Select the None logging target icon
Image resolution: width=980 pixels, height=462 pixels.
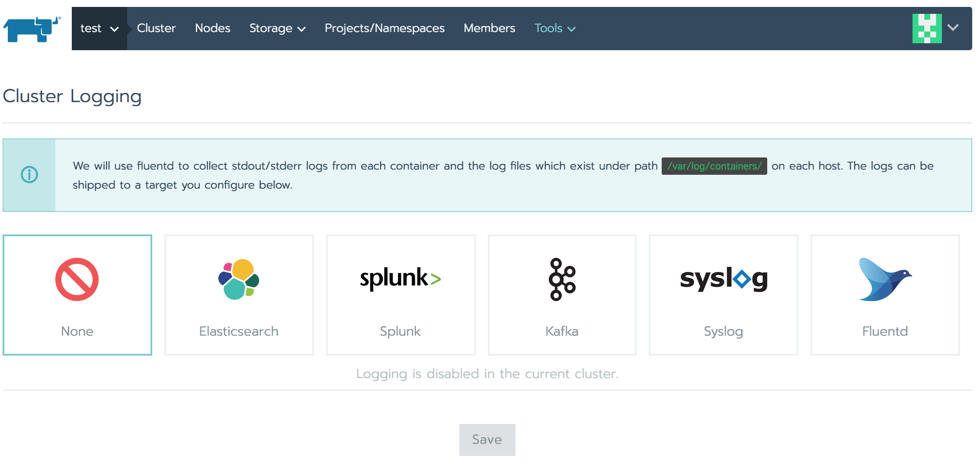[x=77, y=279]
